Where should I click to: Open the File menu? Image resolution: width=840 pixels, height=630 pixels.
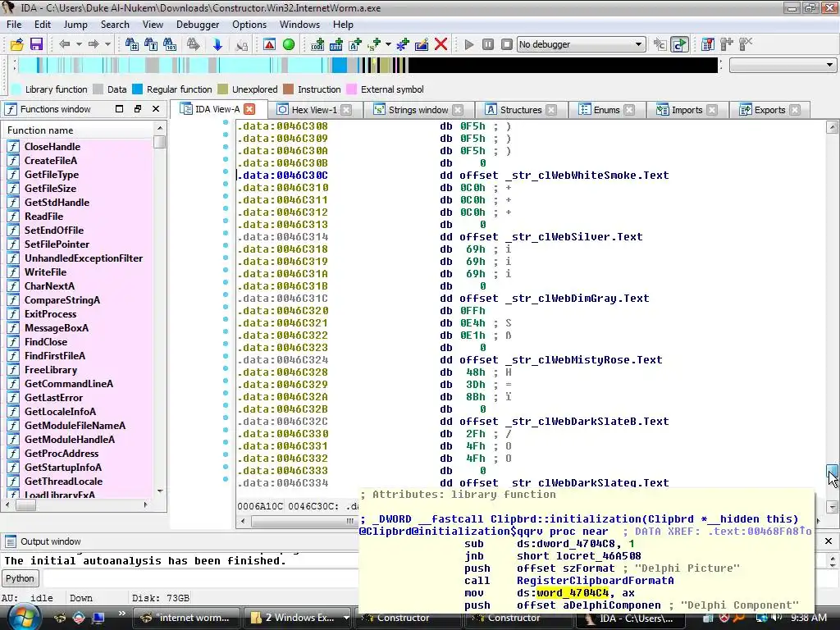click(x=14, y=25)
